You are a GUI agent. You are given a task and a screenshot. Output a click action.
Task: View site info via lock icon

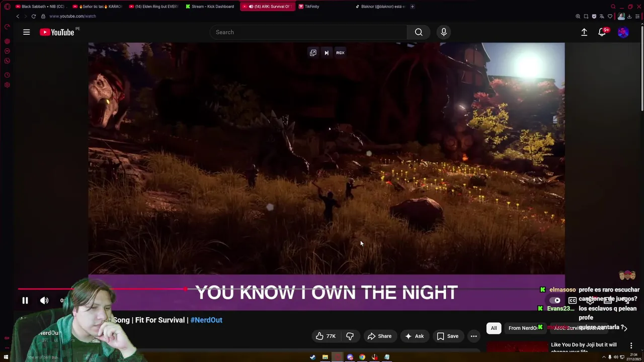point(43,16)
